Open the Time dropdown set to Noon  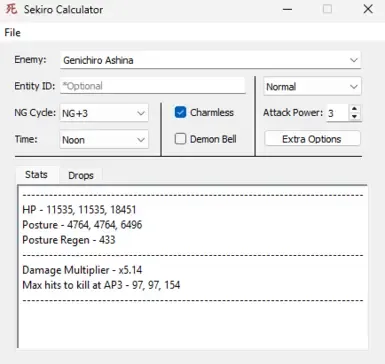[x=104, y=140]
